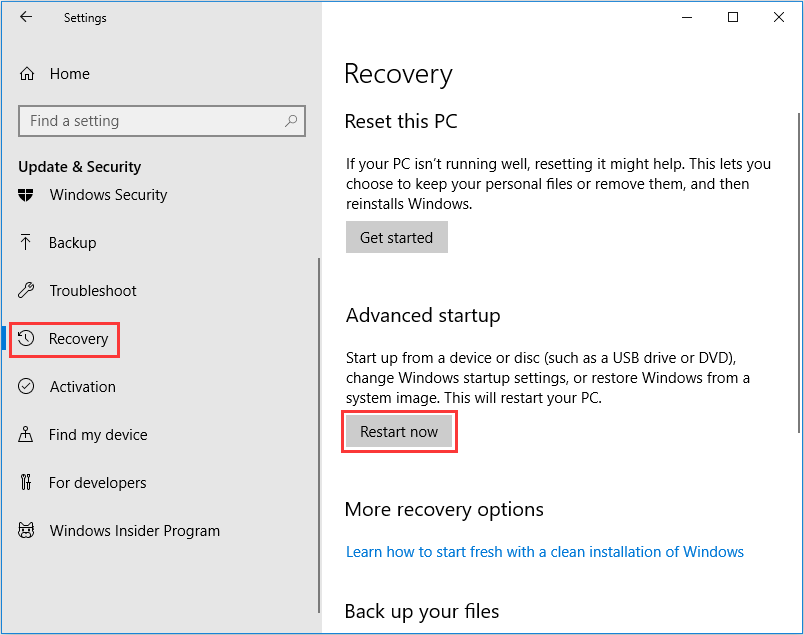Click the Find my device icon
The width and height of the screenshot is (804, 635).
[x=28, y=435]
